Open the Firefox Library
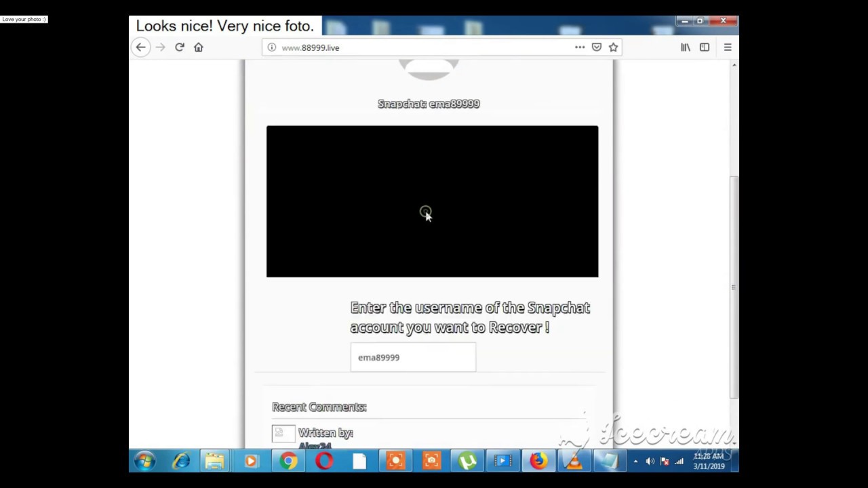This screenshot has height=488, width=868. (686, 47)
